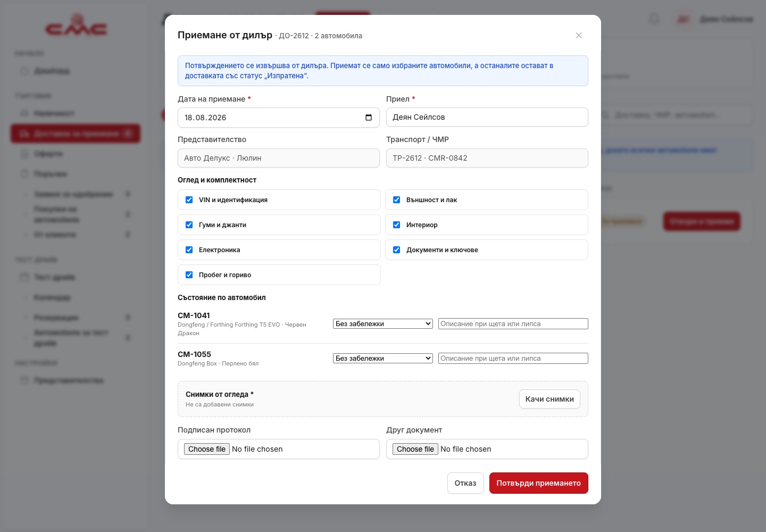Toggle the Електроника checkbox
The image size is (766, 532).
coord(189,250)
